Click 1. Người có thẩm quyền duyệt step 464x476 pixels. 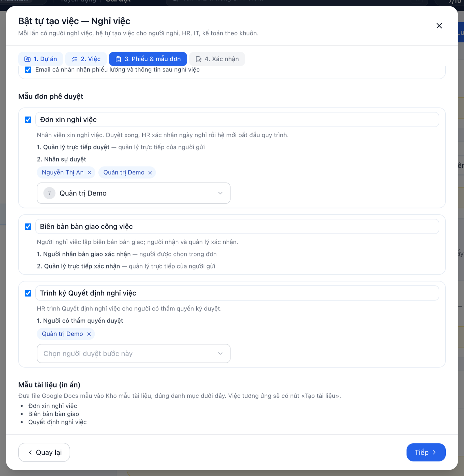[80, 321]
